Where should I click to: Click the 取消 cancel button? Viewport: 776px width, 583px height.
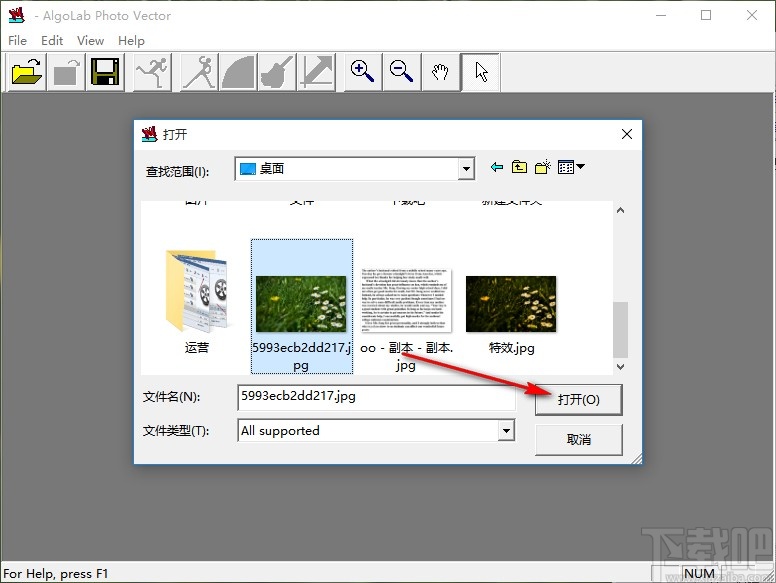tap(579, 439)
